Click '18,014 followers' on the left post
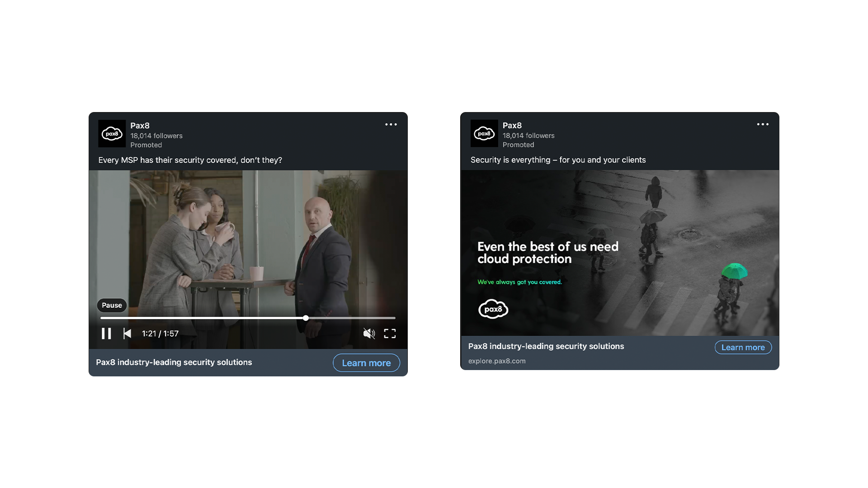The width and height of the screenshot is (868, 488). pyautogui.click(x=156, y=136)
